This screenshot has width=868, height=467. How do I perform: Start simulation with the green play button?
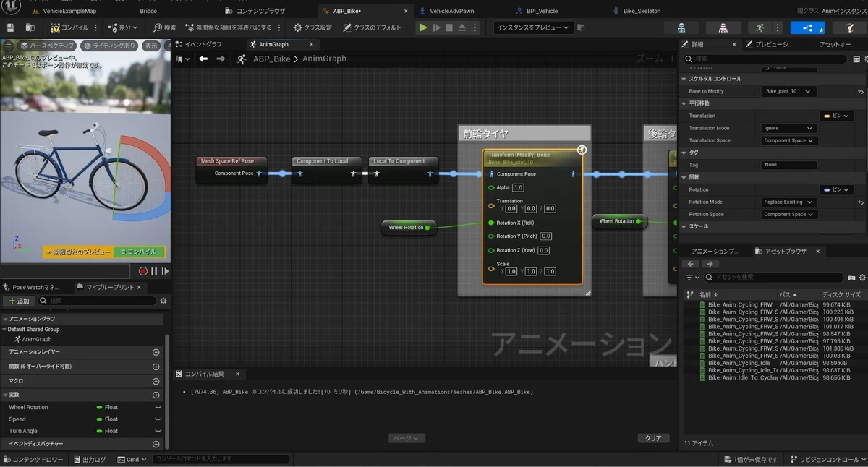coord(423,27)
